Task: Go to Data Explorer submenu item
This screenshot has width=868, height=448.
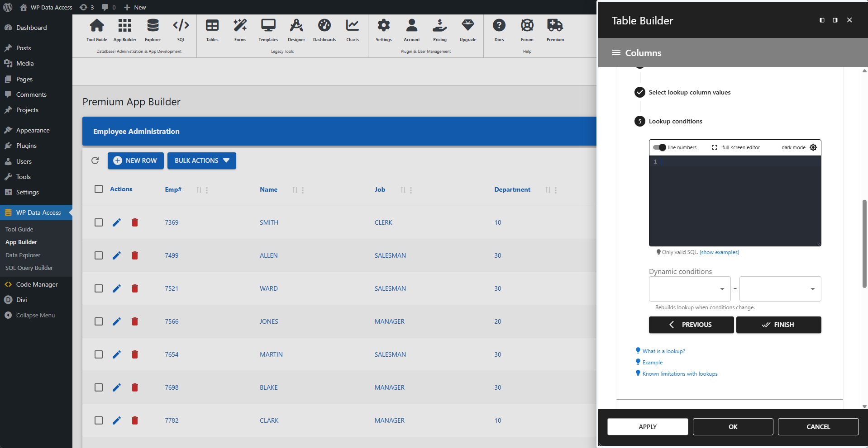Action: tap(23, 255)
